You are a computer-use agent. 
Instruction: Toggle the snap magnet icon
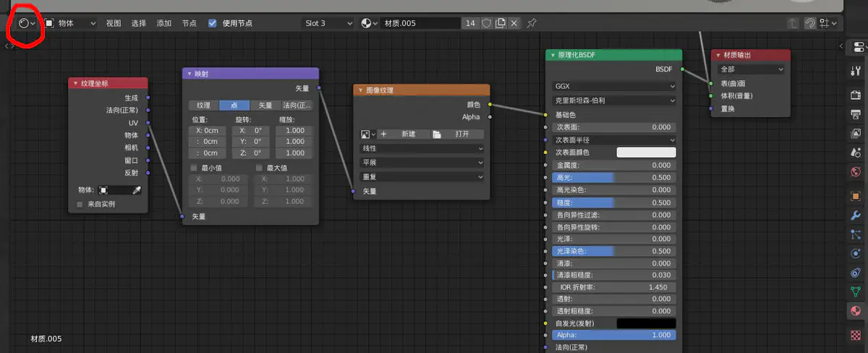click(x=811, y=23)
